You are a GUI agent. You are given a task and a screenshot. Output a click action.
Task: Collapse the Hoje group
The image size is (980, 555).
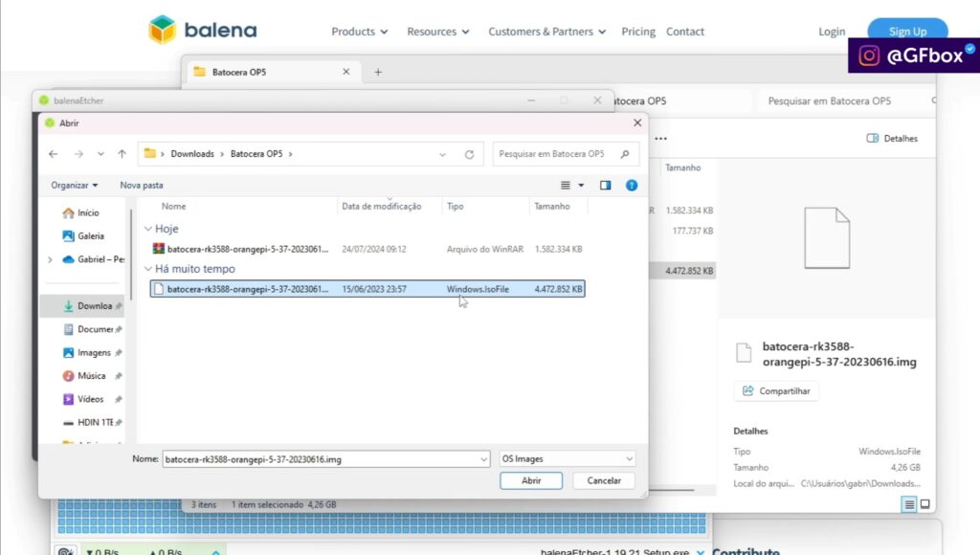(x=148, y=229)
